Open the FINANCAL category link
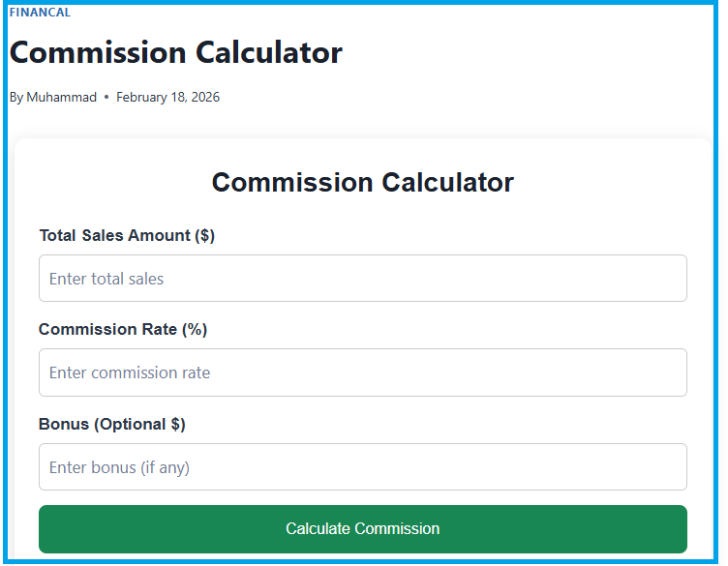 [x=40, y=13]
